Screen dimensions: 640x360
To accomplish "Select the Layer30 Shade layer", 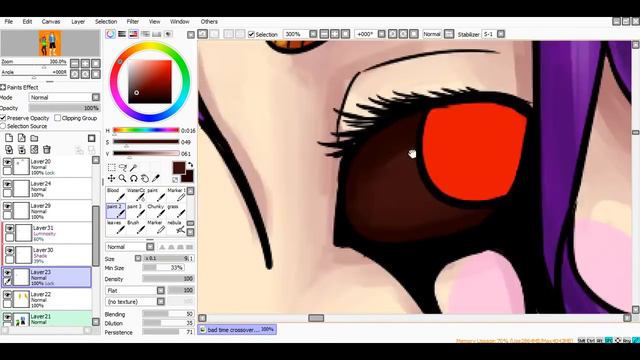I will [47, 255].
